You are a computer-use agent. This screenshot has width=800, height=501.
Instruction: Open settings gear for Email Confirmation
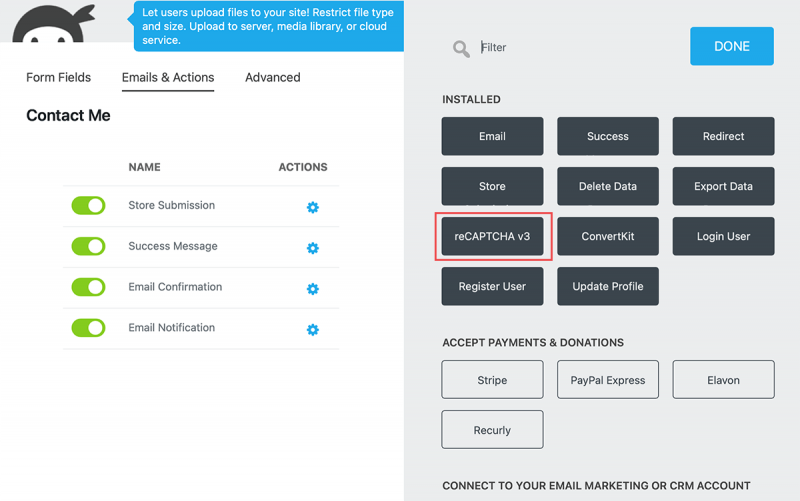pos(313,289)
